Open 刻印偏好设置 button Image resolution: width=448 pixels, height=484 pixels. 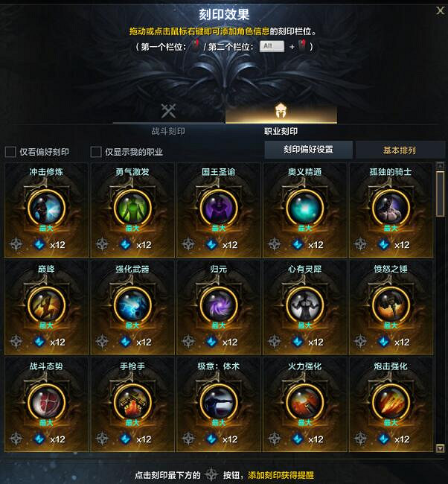[308, 150]
